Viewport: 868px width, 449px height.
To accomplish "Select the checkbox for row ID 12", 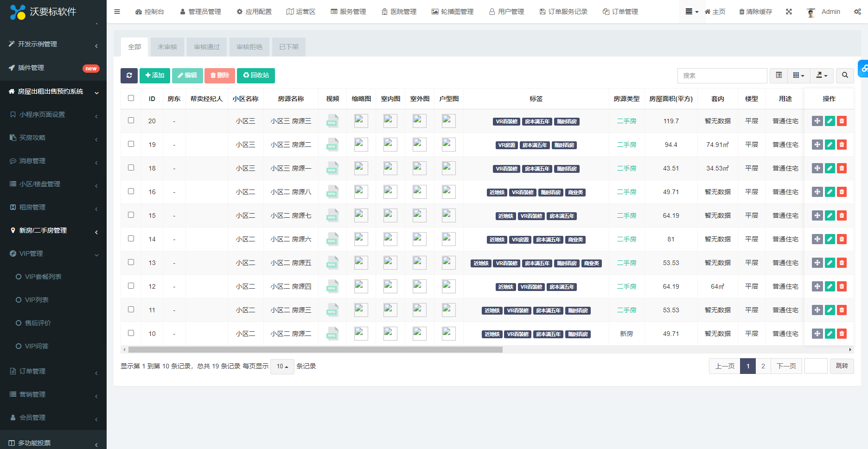I will click(x=131, y=286).
